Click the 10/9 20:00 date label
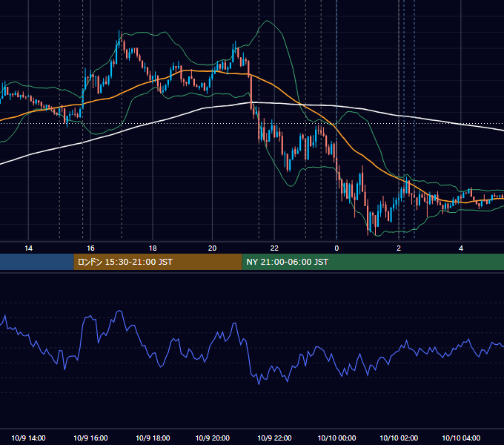Viewport: 504px width, 445px height. [x=213, y=438]
